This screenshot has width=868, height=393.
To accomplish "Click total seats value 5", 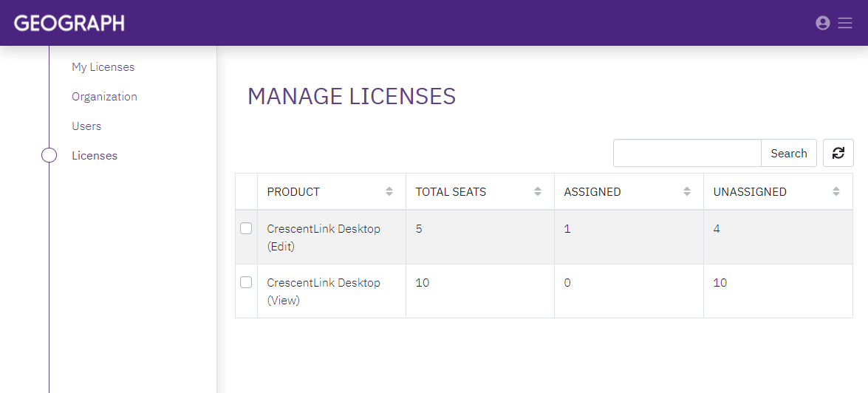I will [419, 228].
